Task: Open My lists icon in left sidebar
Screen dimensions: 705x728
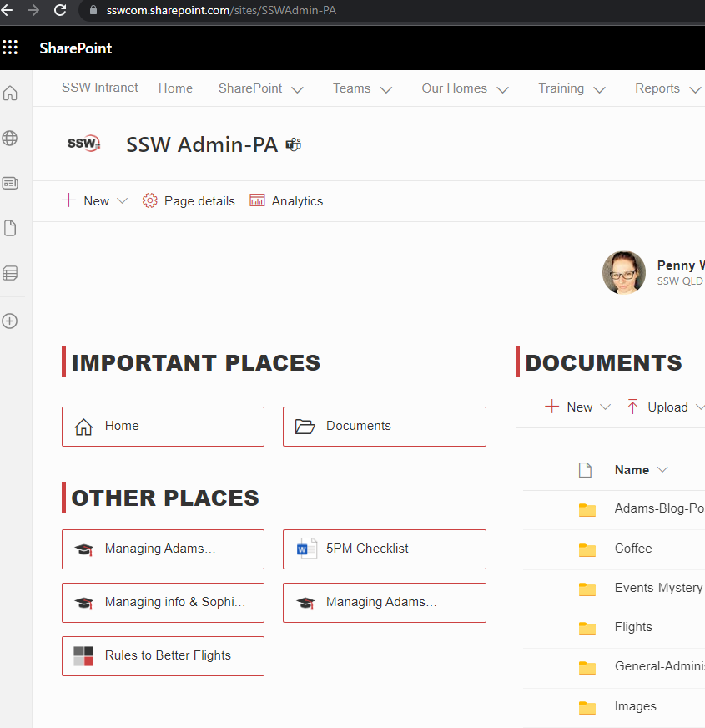Action: click(10, 273)
